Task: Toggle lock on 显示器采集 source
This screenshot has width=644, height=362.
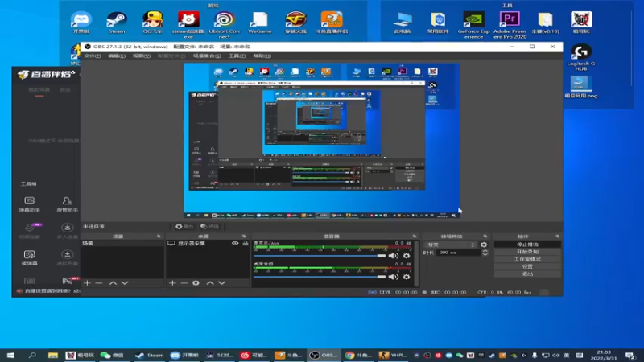Action: point(246,244)
